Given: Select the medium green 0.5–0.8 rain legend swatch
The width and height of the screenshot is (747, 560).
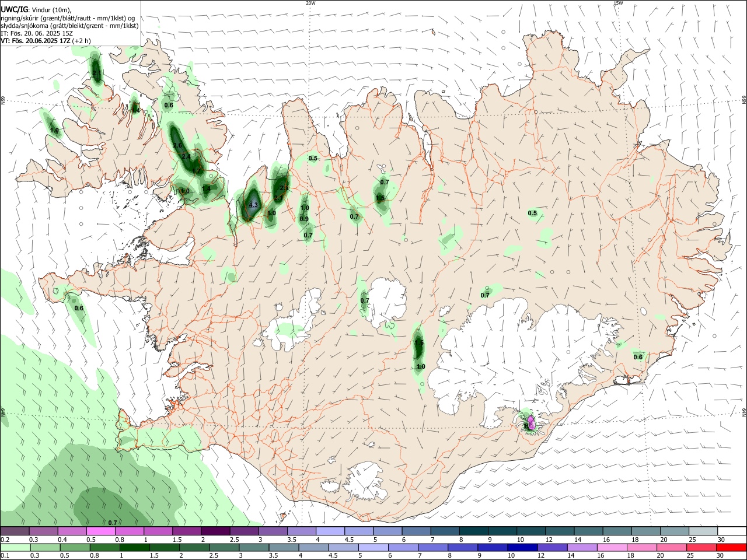Looking at the screenshot, I should pos(74,547).
